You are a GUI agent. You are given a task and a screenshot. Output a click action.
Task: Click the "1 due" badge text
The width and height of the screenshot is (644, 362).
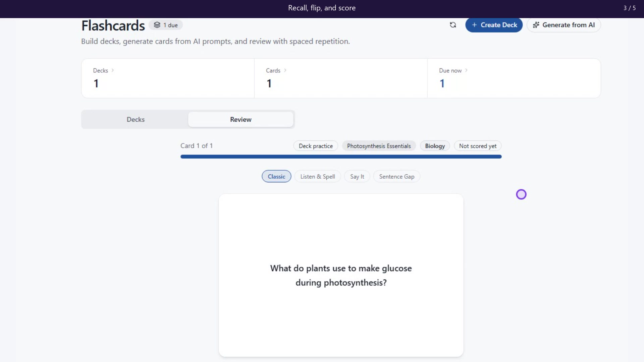[x=170, y=25]
